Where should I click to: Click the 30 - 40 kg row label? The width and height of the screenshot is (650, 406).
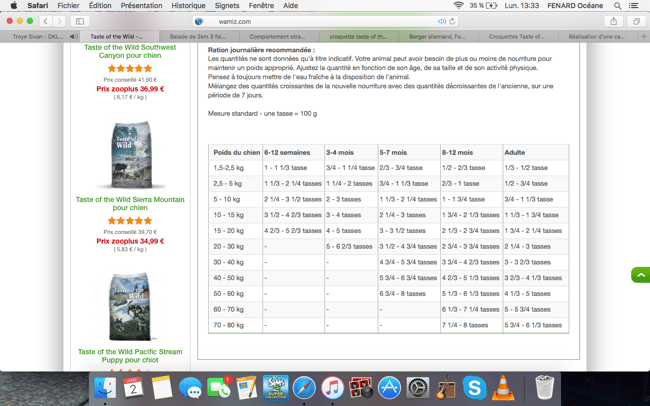pos(228,262)
